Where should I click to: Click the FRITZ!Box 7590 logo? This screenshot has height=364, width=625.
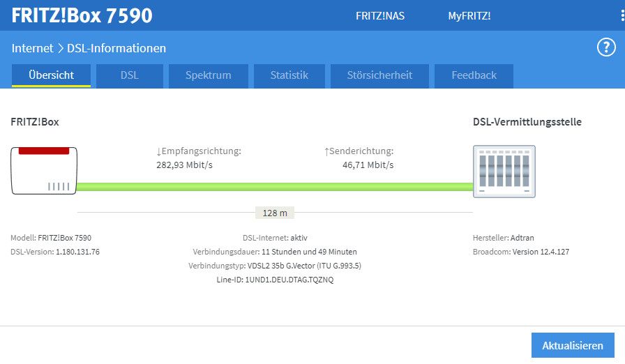coord(82,15)
